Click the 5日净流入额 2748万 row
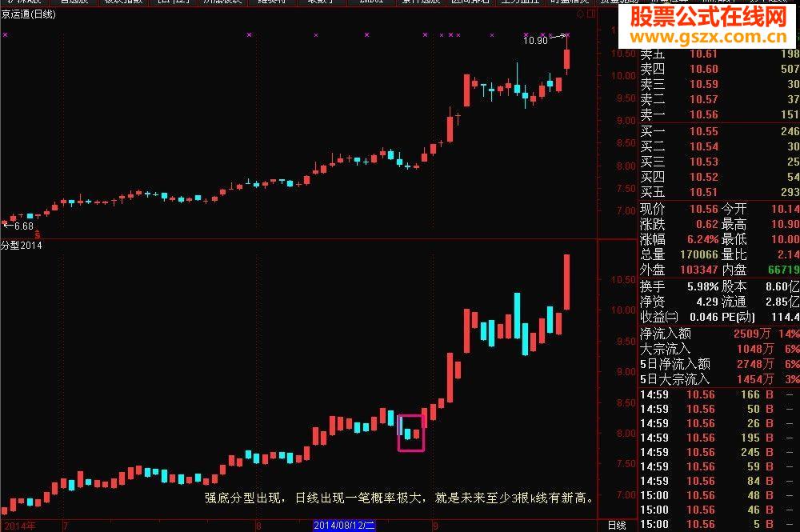This screenshot has height=532, width=800. (x=719, y=364)
